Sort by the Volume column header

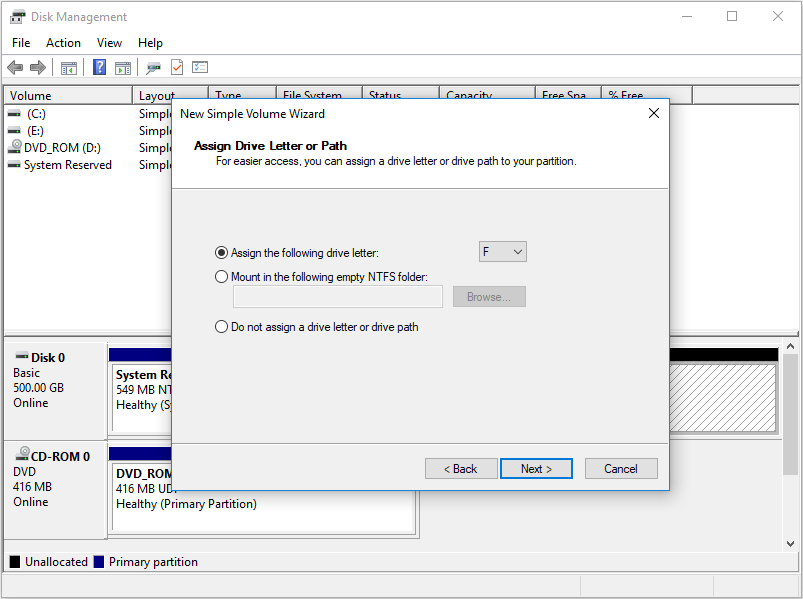point(69,96)
